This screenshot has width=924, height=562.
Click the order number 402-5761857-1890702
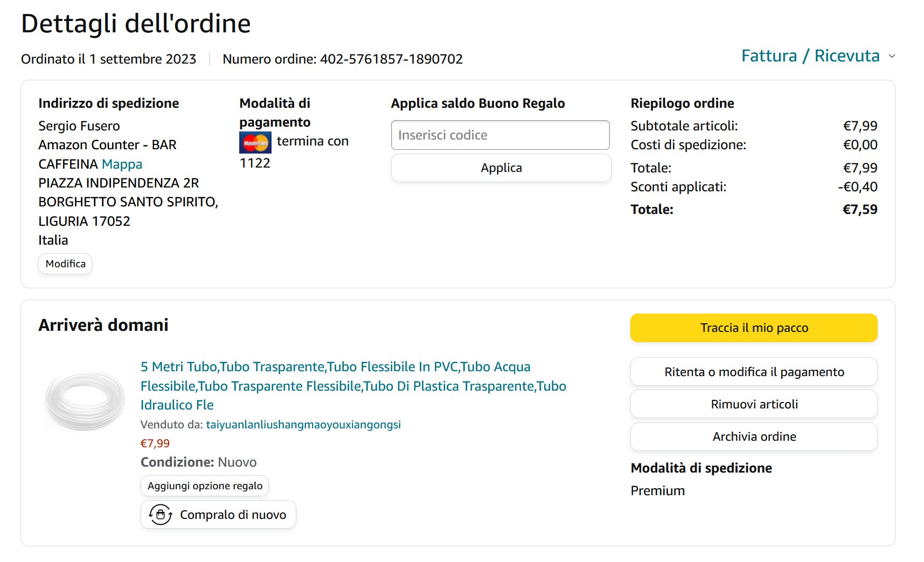pyautogui.click(x=391, y=59)
